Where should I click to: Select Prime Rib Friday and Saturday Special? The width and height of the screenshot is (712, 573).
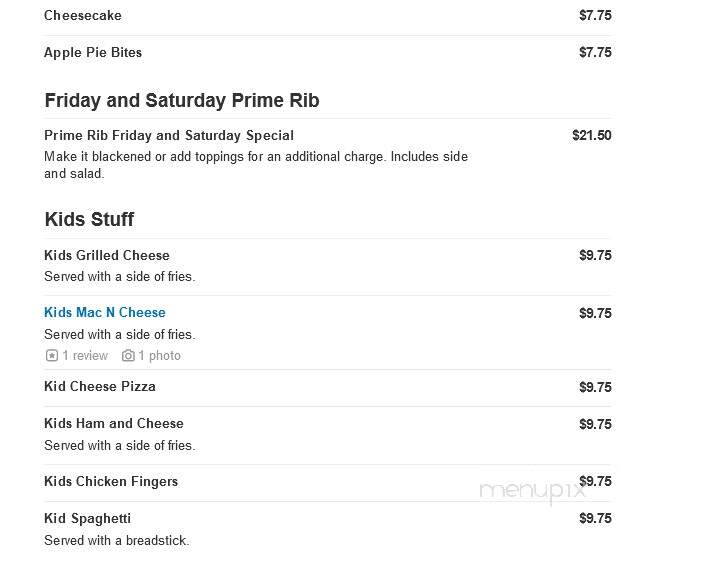pos(169,135)
